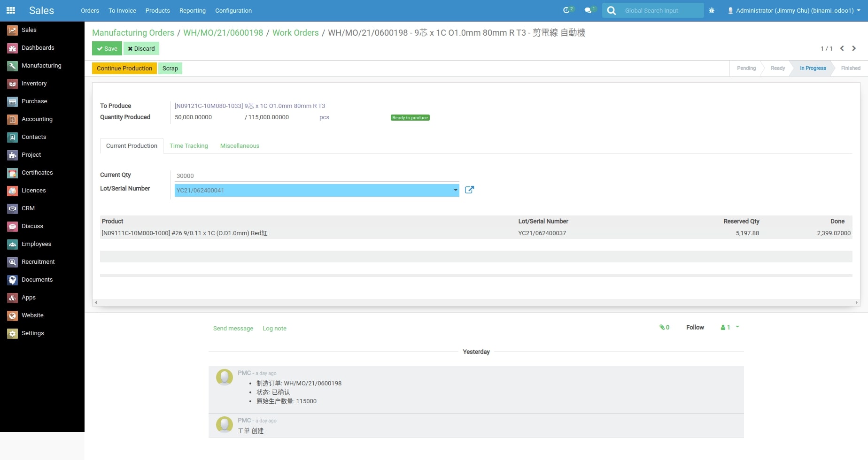Open Dashboards icon in sidebar
The height and width of the screenshot is (460, 868).
[x=13, y=48]
